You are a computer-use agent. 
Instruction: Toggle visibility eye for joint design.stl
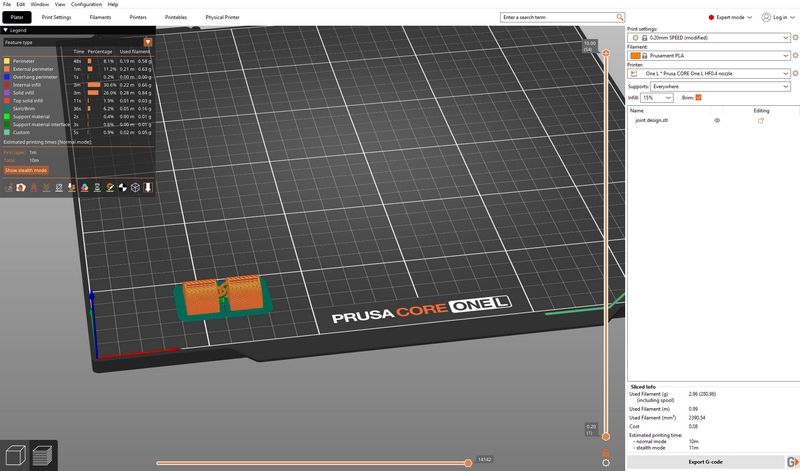717,120
